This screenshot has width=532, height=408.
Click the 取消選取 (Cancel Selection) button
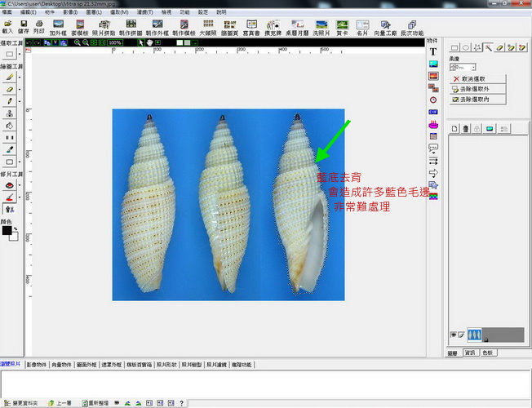tap(479, 78)
